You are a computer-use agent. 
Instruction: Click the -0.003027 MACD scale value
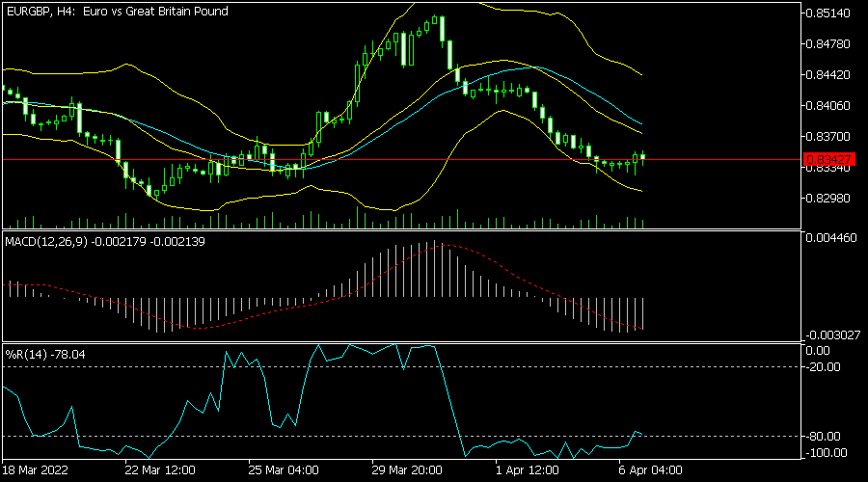(833, 335)
